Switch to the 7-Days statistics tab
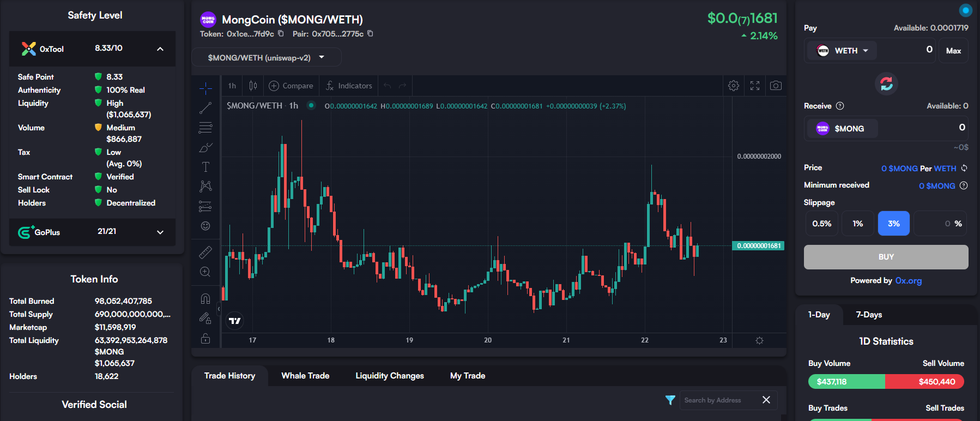This screenshot has height=421, width=980. pos(869,315)
